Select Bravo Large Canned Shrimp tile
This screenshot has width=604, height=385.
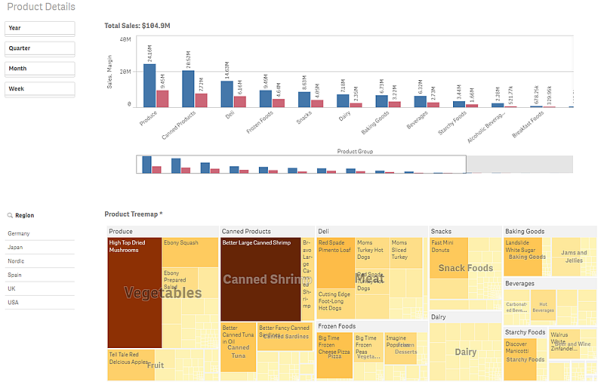point(307,279)
